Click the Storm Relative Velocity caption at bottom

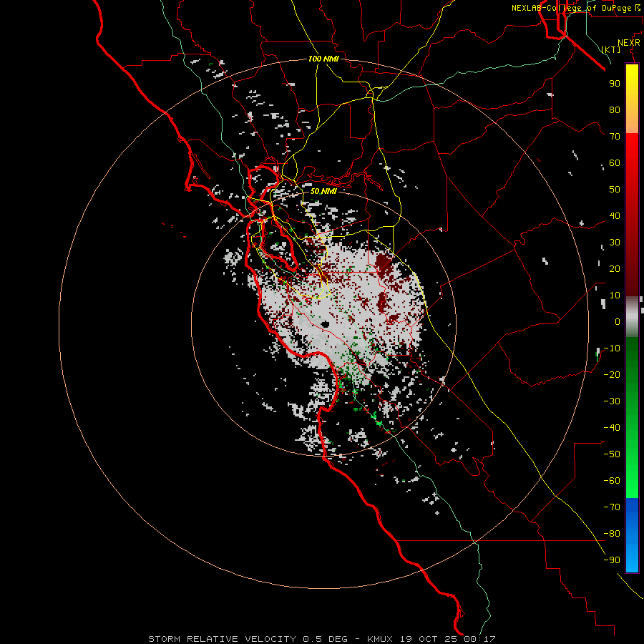click(322, 639)
